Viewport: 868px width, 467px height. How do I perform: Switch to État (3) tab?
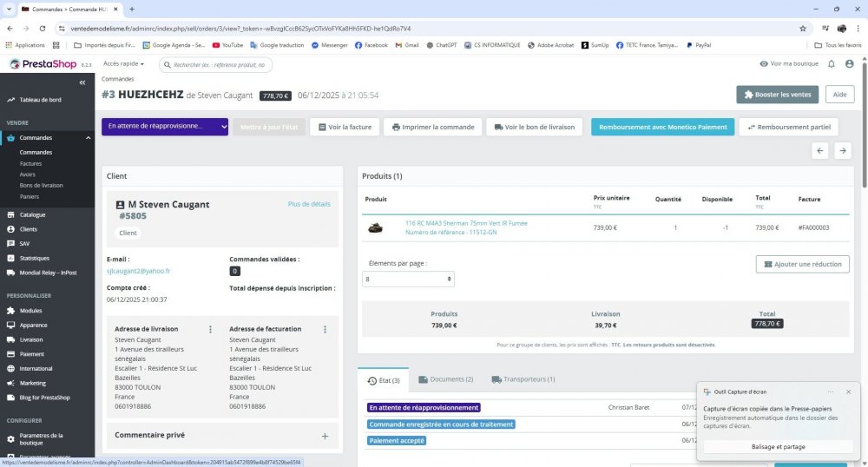(383, 380)
